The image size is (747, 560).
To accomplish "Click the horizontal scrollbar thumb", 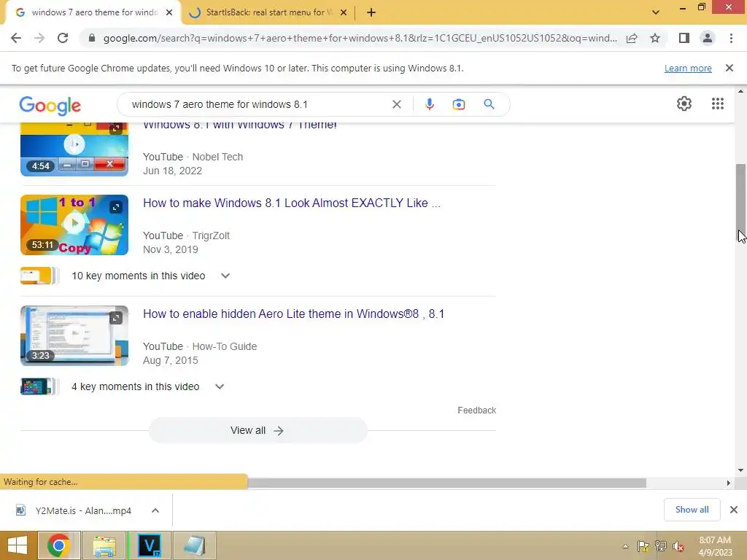I will click(447, 483).
